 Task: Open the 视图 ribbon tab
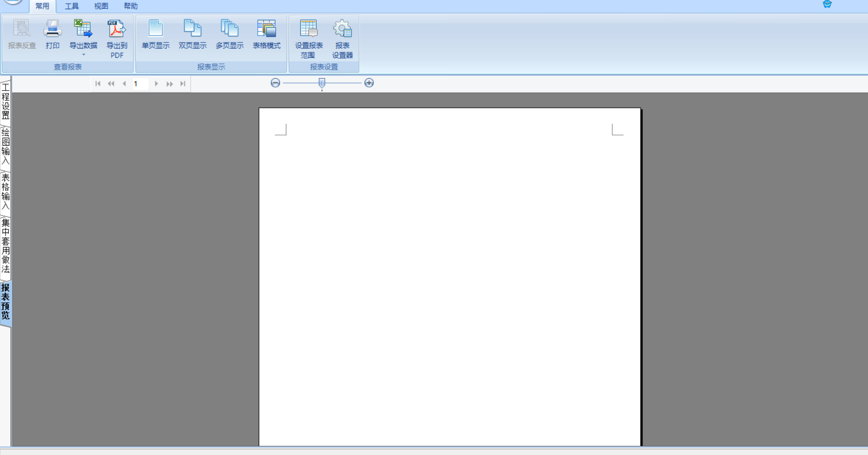tap(101, 6)
